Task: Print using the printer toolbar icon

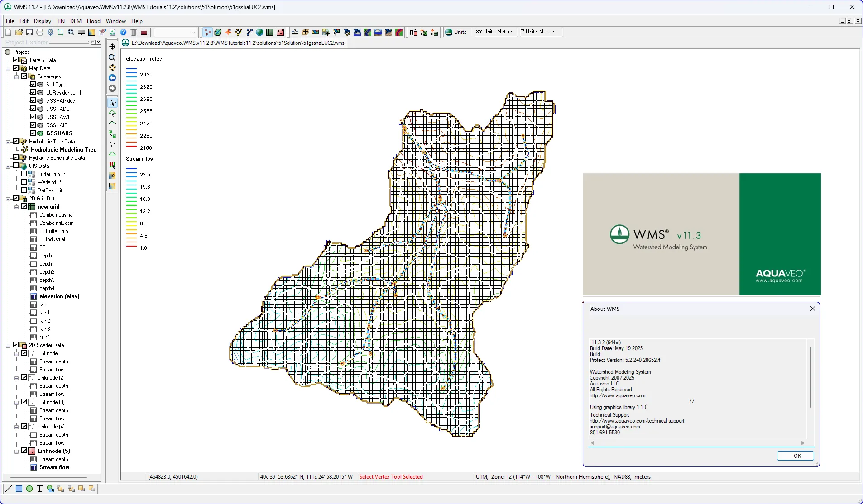Action: point(40,32)
